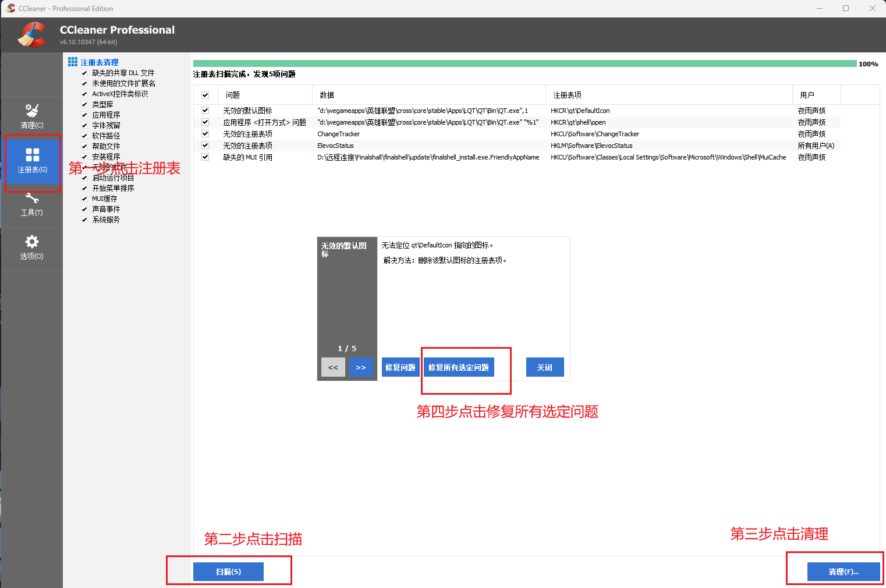
Task: Click the 修复问题 button
Action: coord(401,367)
